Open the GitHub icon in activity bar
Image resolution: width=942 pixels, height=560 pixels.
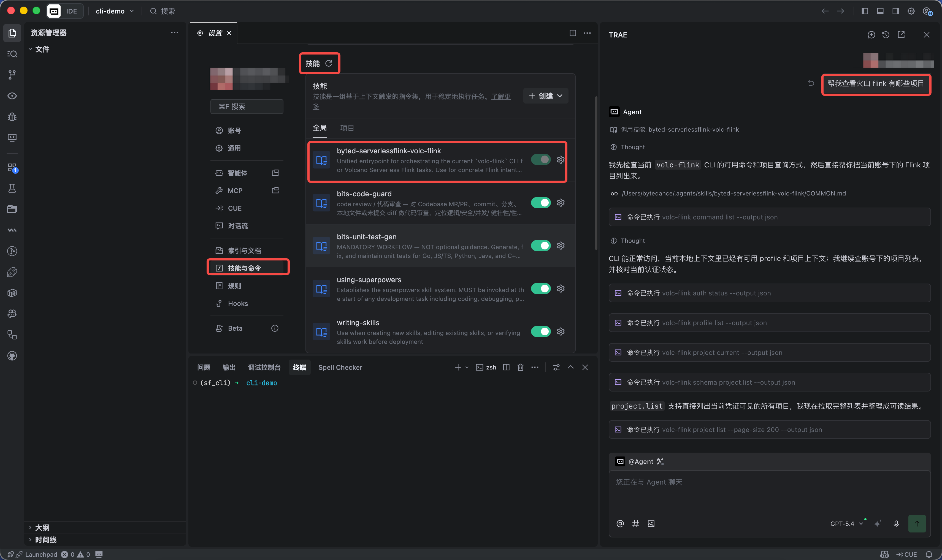pyautogui.click(x=12, y=356)
